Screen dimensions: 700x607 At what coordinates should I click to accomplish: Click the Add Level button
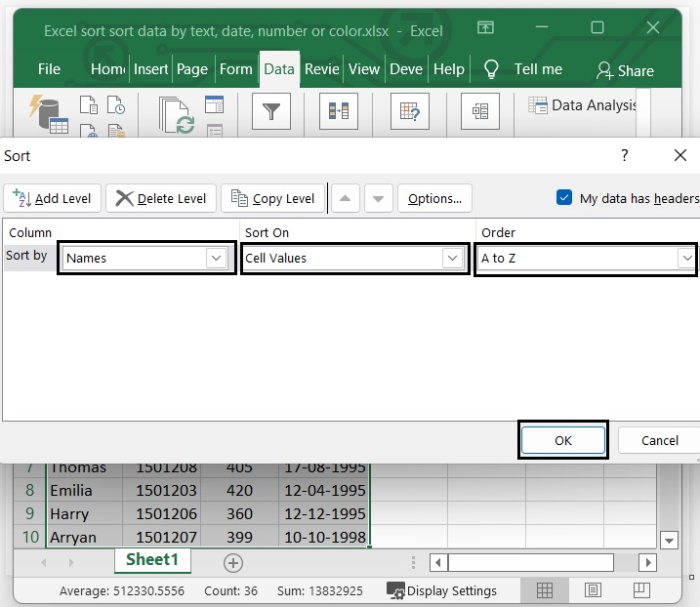point(52,198)
